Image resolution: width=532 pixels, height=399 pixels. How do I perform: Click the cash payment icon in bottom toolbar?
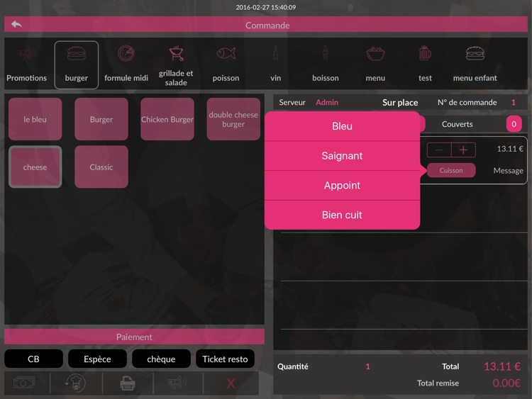(23, 383)
